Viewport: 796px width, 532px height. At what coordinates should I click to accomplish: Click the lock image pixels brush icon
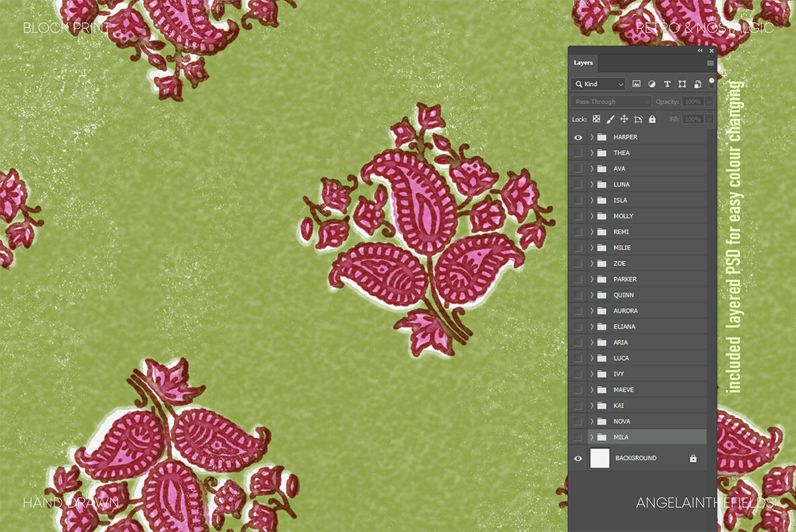[610, 119]
